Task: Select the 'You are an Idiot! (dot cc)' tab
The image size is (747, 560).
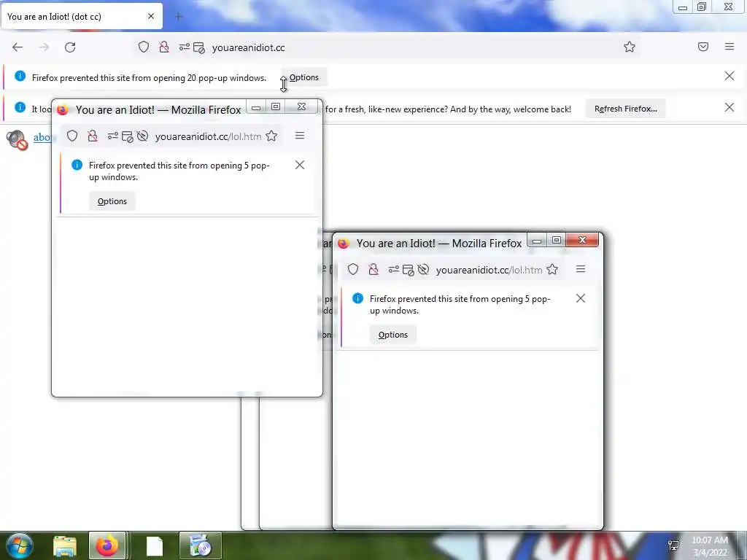Action: point(82,16)
